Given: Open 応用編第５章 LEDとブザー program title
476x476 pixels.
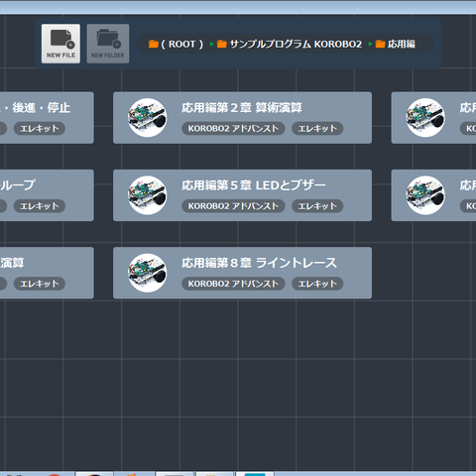Looking at the screenshot, I should (254, 185).
